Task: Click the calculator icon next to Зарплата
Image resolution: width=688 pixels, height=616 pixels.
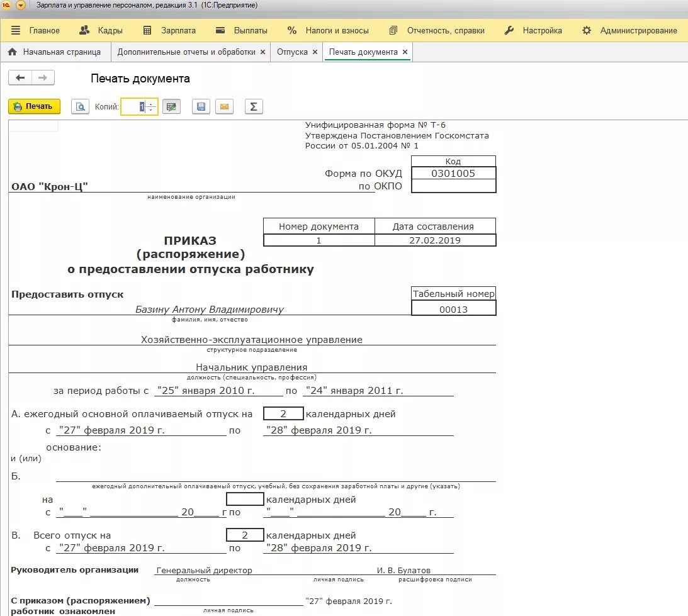Action: pyautogui.click(x=147, y=30)
